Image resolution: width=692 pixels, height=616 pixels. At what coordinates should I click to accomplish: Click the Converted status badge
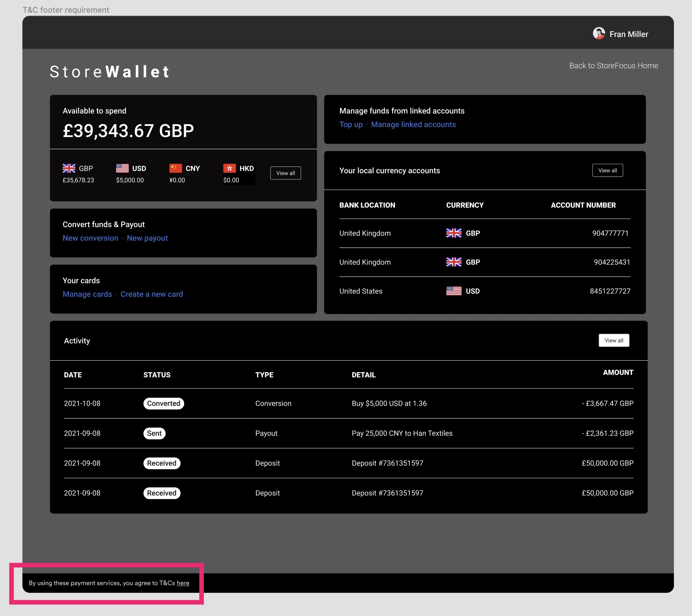pyautogui.click(x=163, y=403)
